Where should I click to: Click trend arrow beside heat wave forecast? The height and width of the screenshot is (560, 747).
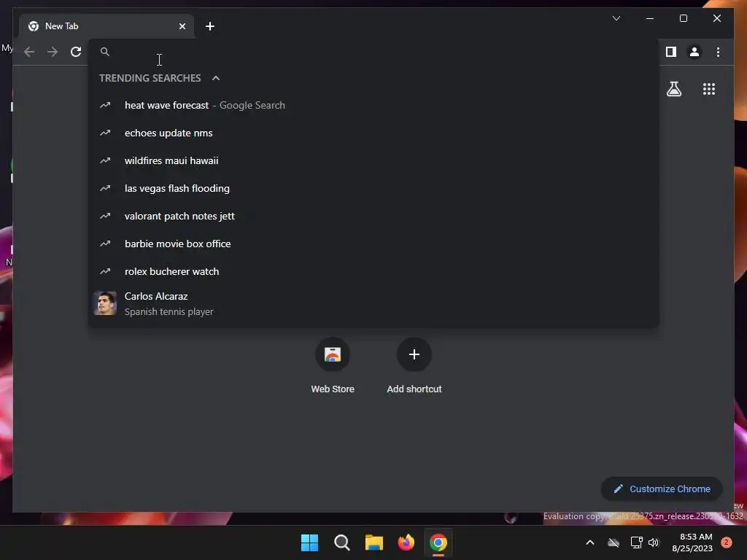[x=105, y=105]
